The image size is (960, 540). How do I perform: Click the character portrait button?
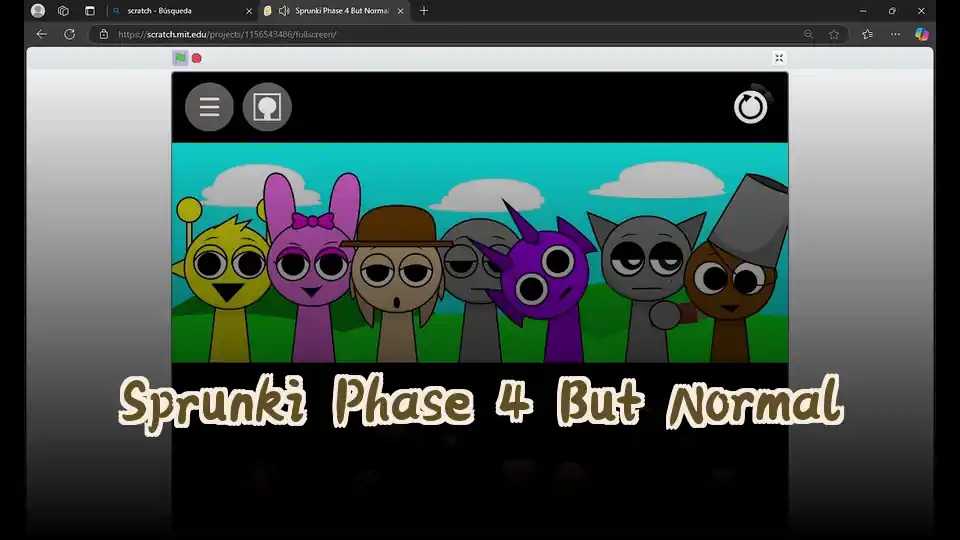(x=267, y=107)
